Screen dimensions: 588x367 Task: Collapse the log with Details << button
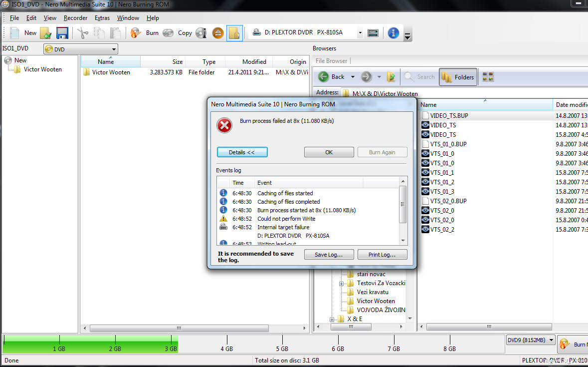[242, 152]
